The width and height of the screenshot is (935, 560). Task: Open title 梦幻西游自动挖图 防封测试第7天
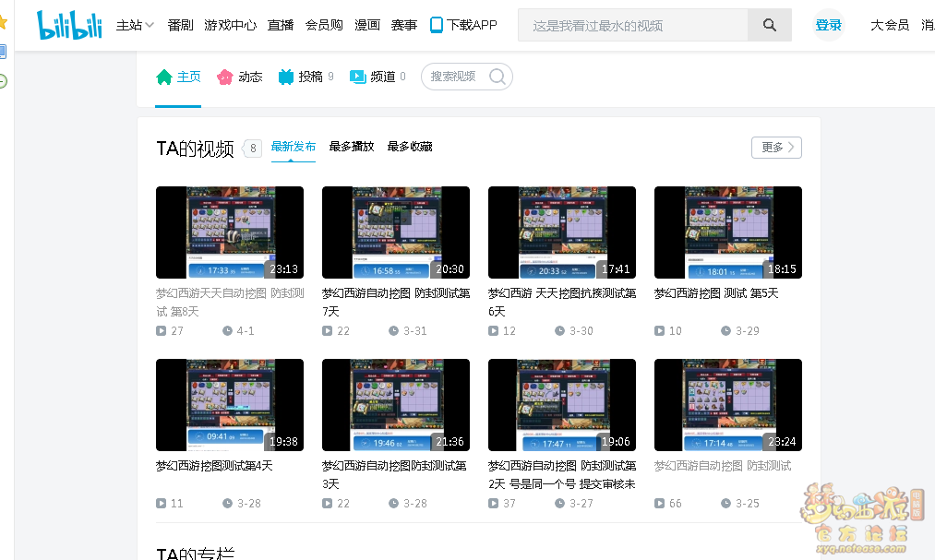(x=396, y=302)
